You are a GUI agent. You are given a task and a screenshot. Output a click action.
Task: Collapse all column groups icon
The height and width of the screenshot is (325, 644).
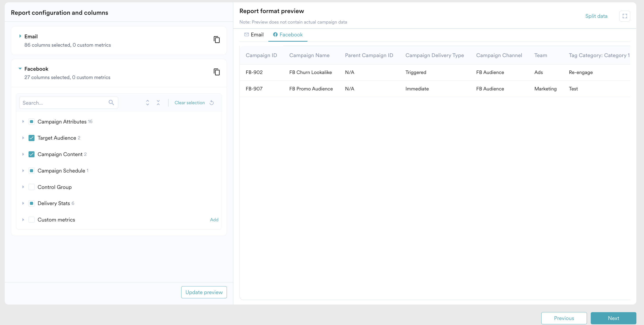tap(158, 103)
